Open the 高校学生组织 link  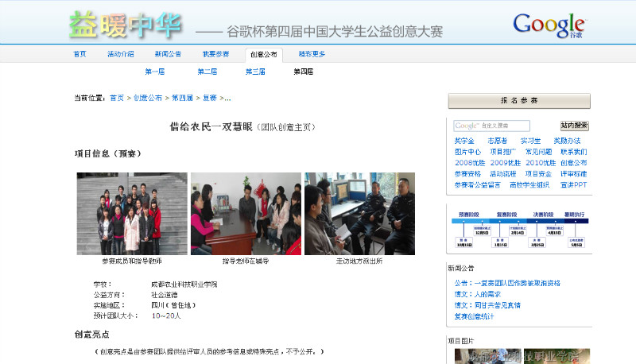[529, 184]
